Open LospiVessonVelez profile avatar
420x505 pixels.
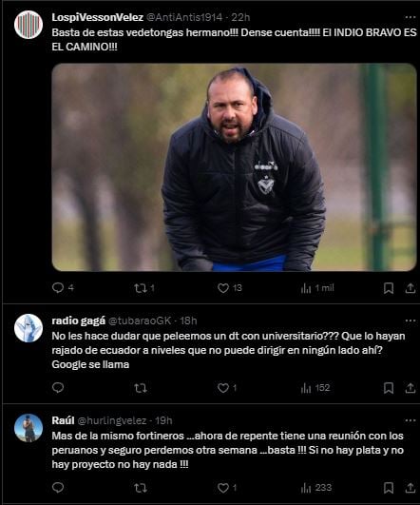coord(29,25)
